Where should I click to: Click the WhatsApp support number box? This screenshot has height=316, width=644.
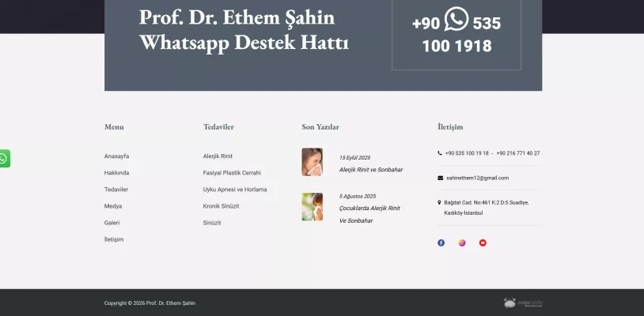click(456, 34)
